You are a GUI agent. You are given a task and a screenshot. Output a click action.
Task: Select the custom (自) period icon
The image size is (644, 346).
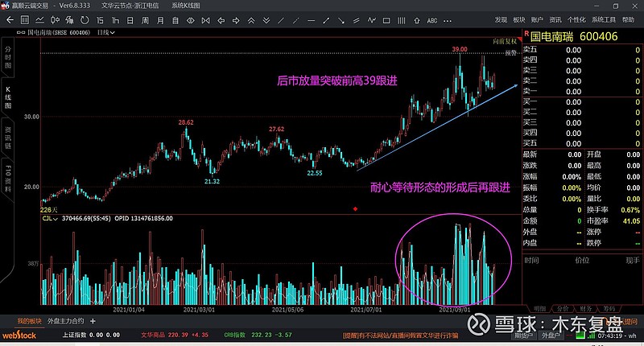click(175, 20)
